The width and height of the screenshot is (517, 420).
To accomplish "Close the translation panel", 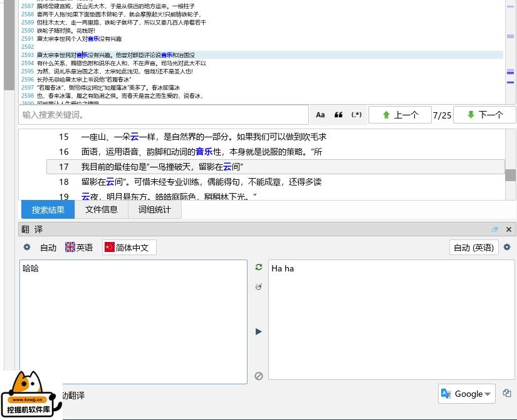I will point(508,229).
